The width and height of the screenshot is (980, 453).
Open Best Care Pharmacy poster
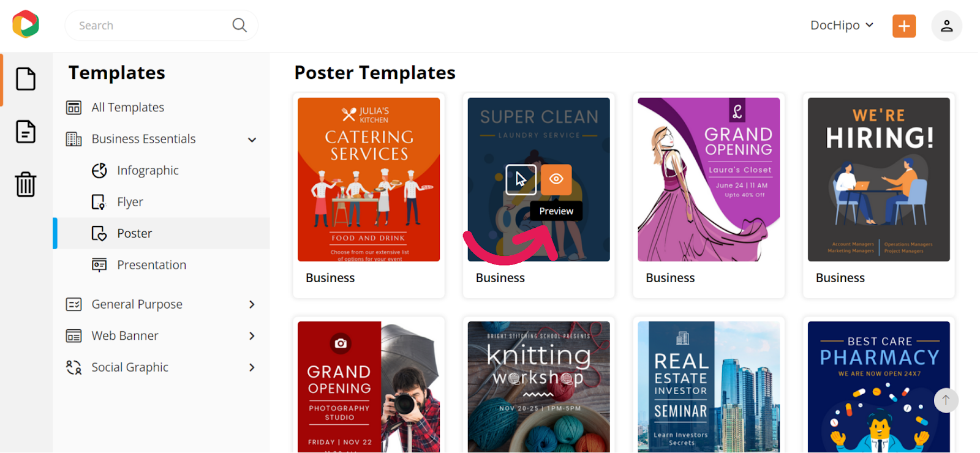(879, 387)
